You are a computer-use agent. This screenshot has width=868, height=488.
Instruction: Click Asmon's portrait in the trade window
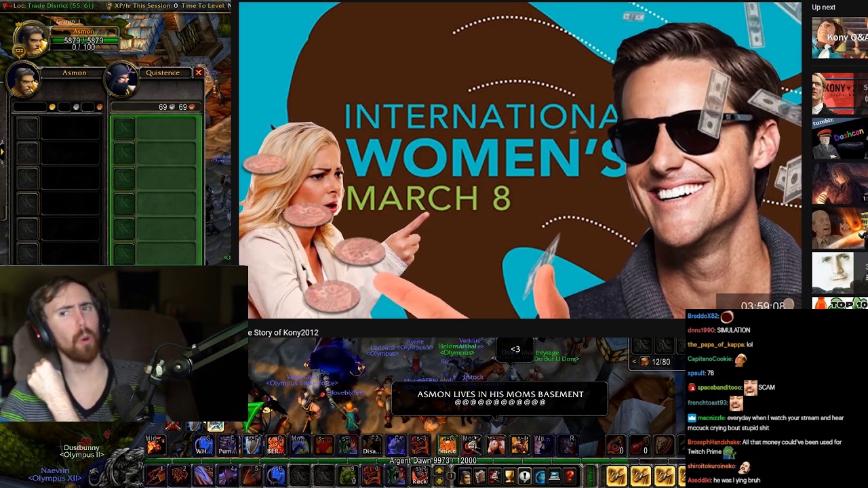[x=23, y=81]
